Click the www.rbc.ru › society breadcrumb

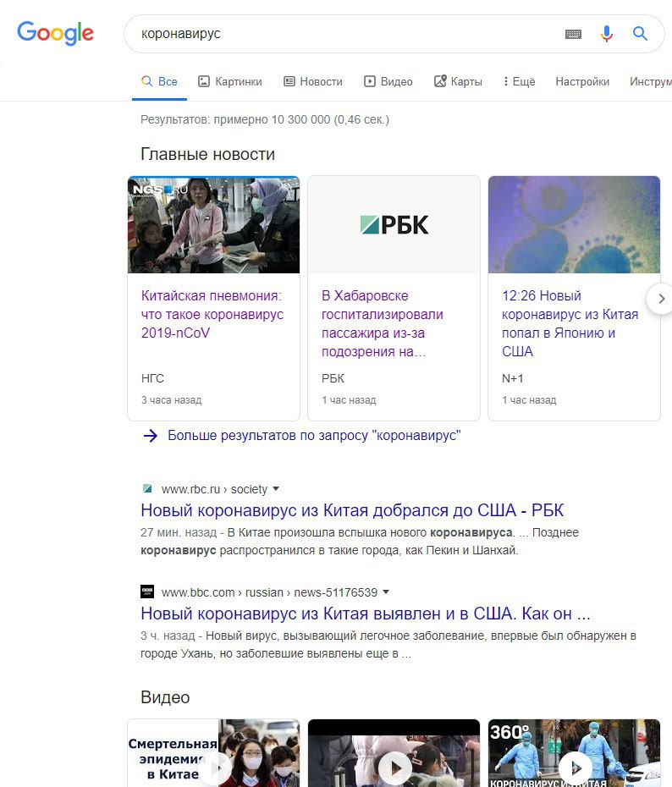click(x=214, y=489)
